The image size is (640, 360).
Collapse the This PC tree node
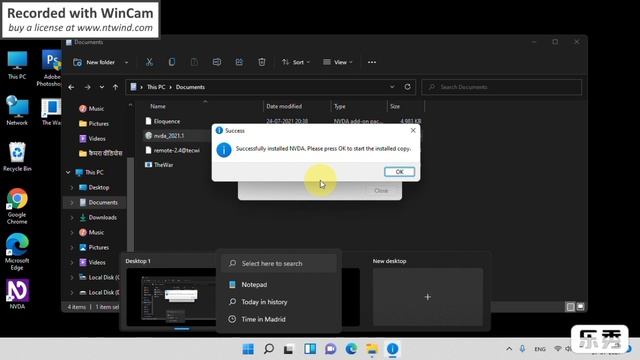click(68, 173)
